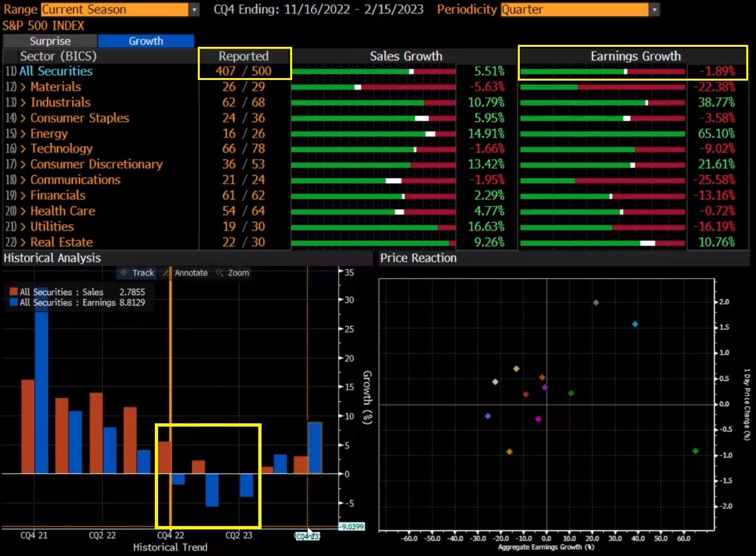Click the Quarter periodicity field
The width and height of the screenshot is (756, 556).
(x=574, y=10)
